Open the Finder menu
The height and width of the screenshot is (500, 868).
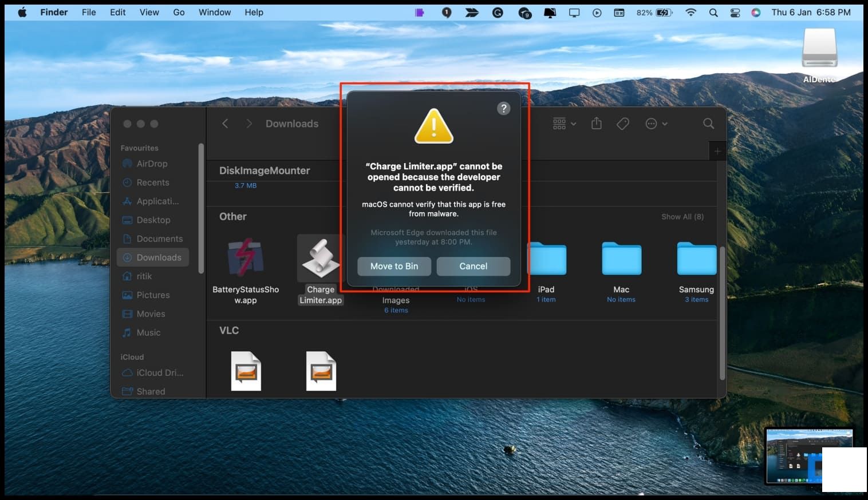tap(54, 12)
